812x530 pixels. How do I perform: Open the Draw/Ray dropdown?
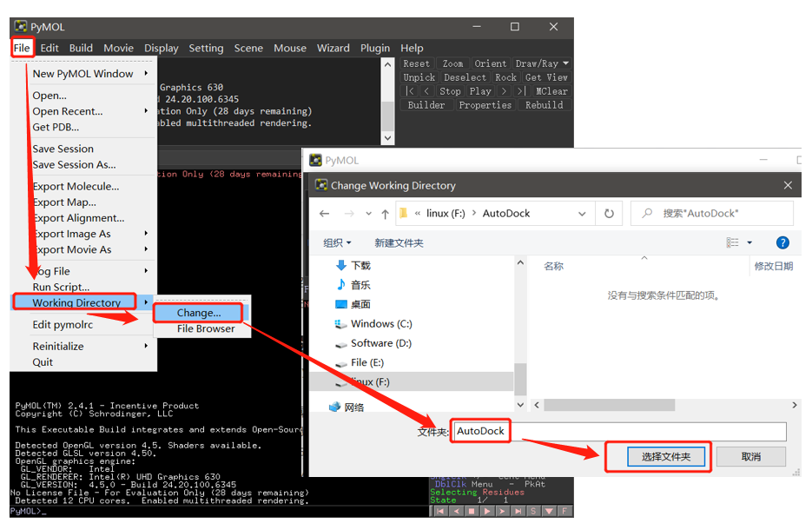pyautogui.click(x=542, y=63)
